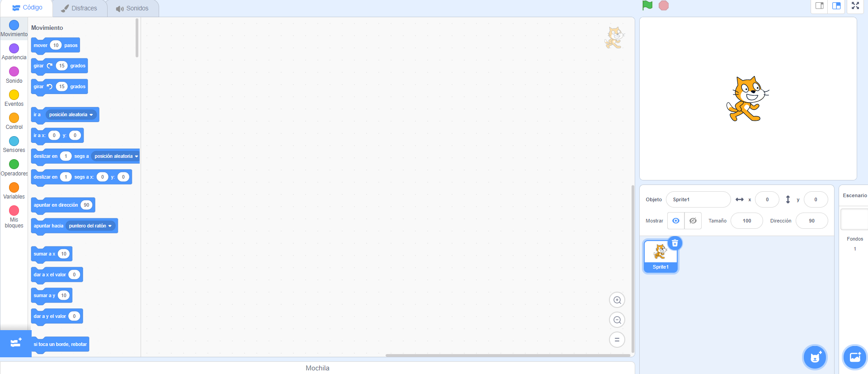Click the sprite name field Sprite1
868x374 pixels.
coord(698,199)
